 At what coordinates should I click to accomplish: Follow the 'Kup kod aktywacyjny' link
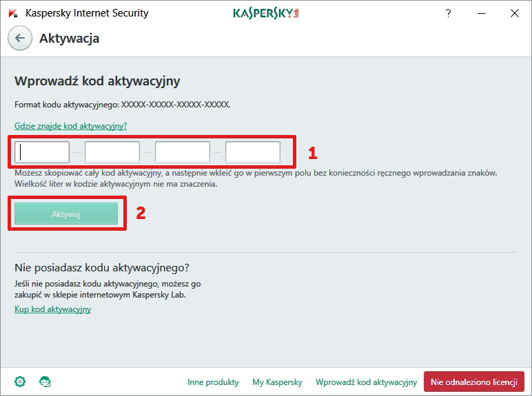(52, 309)
